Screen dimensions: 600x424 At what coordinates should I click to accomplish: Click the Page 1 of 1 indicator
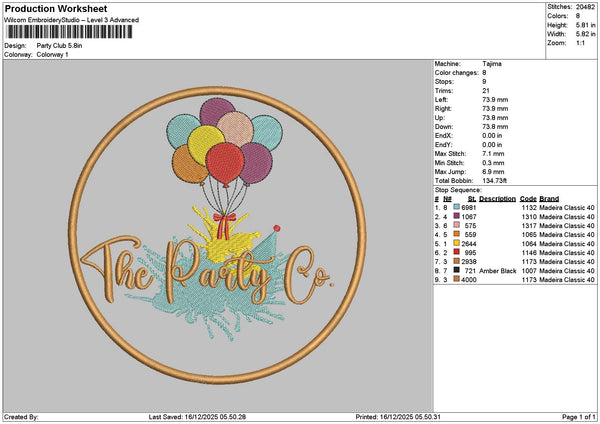click(x=579, y=417)
